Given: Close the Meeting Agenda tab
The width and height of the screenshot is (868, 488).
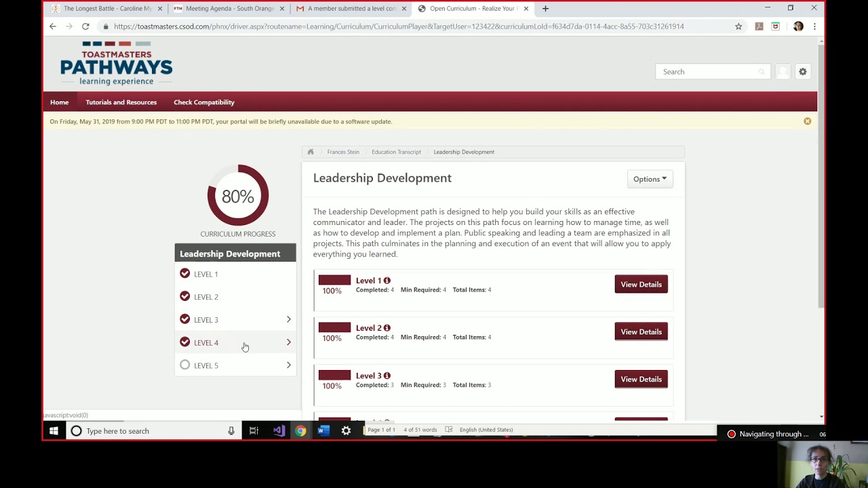Looking at the screenshot, I should [x=282, y=9].
